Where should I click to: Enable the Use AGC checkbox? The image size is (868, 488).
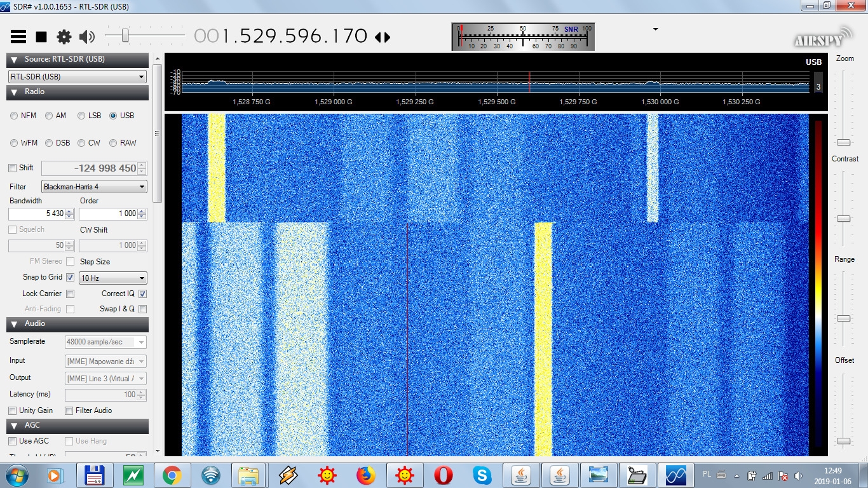pos(12,441)
